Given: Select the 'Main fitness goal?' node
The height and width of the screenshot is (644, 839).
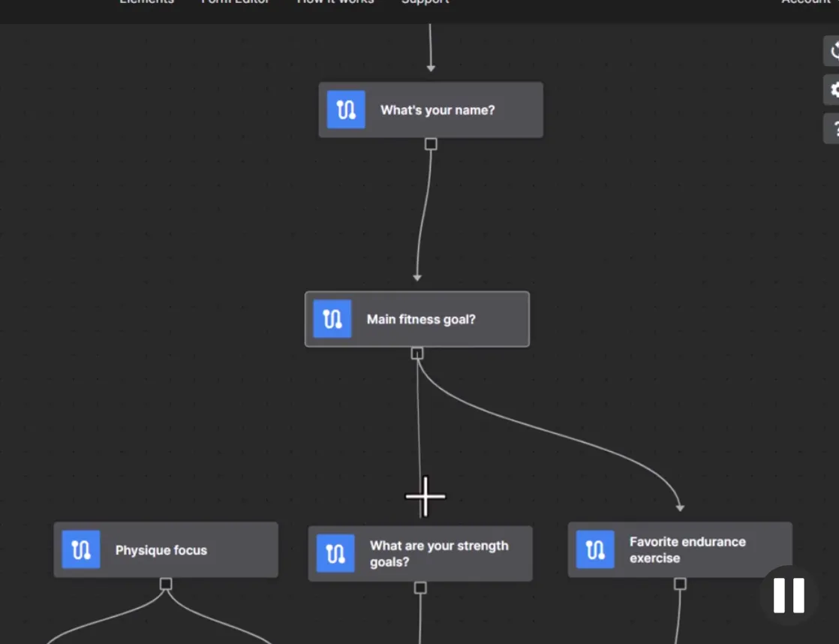Looking at the screenshot, I should 420,318.
